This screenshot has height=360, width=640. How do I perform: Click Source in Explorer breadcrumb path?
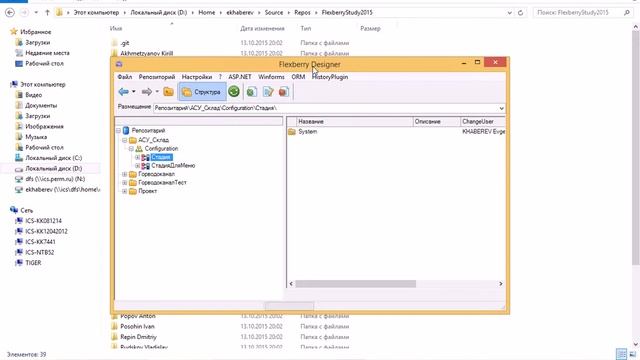tap(273, 13)
